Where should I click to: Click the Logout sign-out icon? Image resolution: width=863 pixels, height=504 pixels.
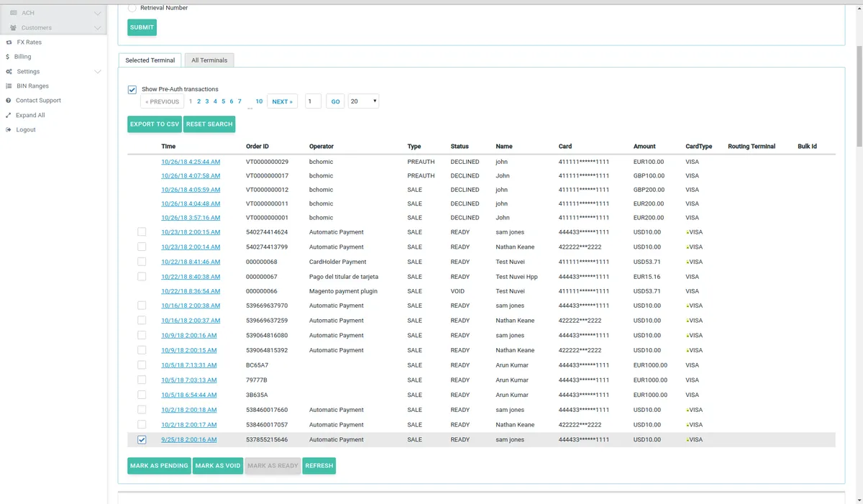pyautogui.click(x=9, y=130)
